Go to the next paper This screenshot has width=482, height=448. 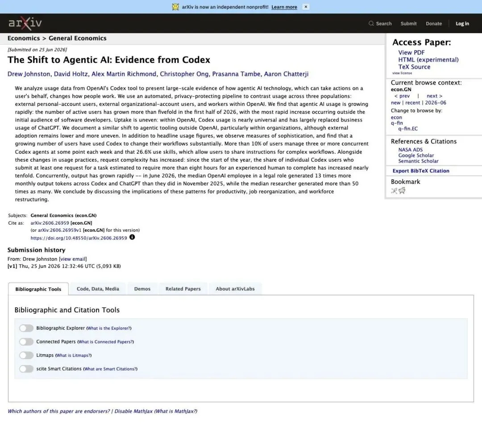[x=434, y=96]
